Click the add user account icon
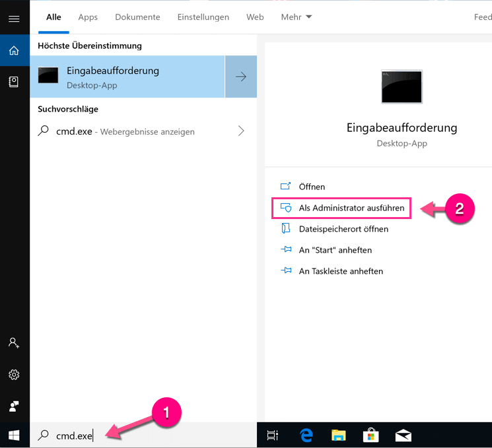 [x=14, y=343]
